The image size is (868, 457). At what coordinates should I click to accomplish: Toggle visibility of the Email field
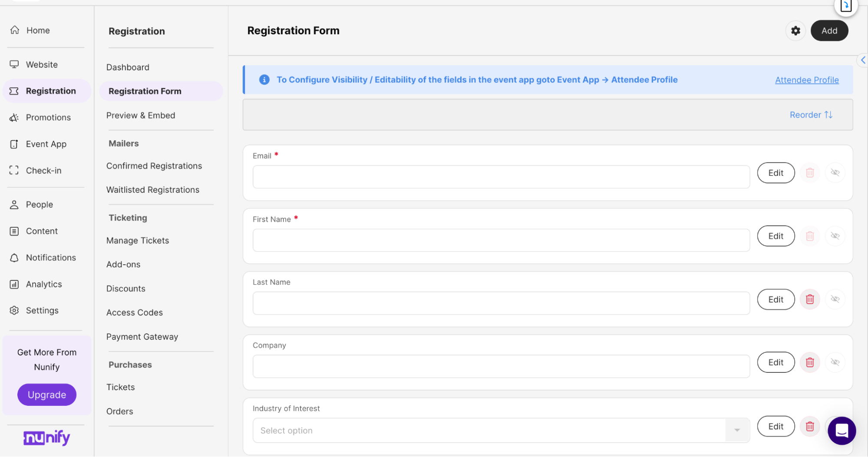835,173
